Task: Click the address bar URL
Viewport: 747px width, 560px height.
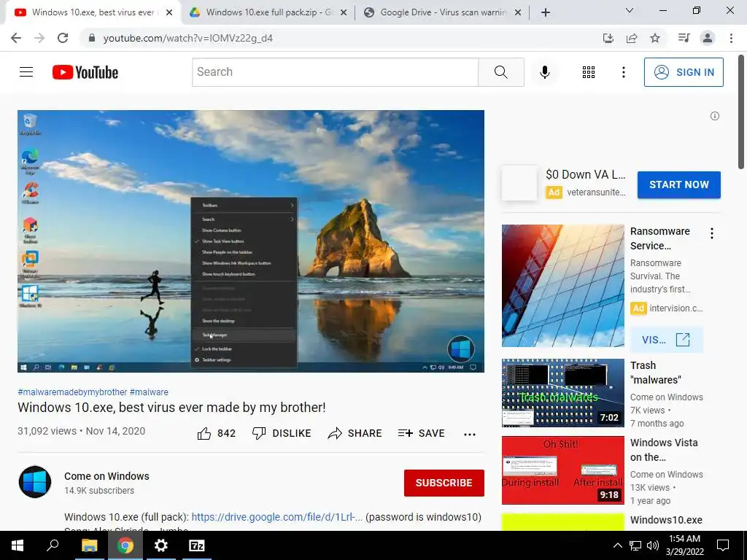Action: [187, 38]
